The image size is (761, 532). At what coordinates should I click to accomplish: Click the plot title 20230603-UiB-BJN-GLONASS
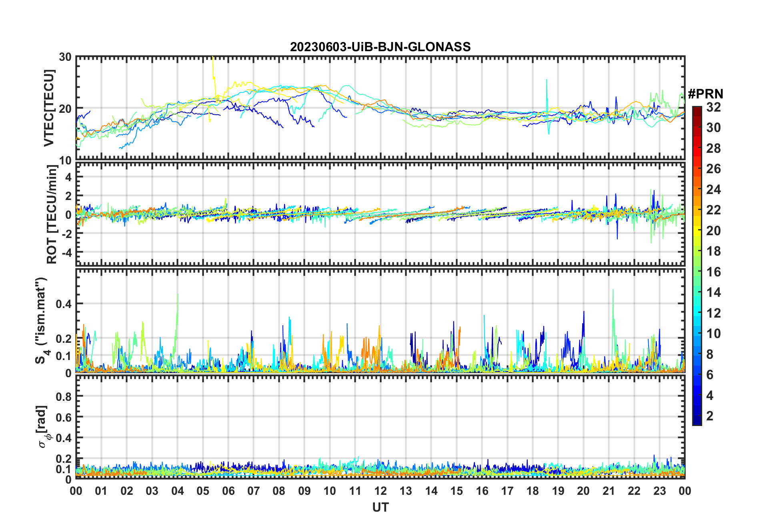(x=380, y=47)
